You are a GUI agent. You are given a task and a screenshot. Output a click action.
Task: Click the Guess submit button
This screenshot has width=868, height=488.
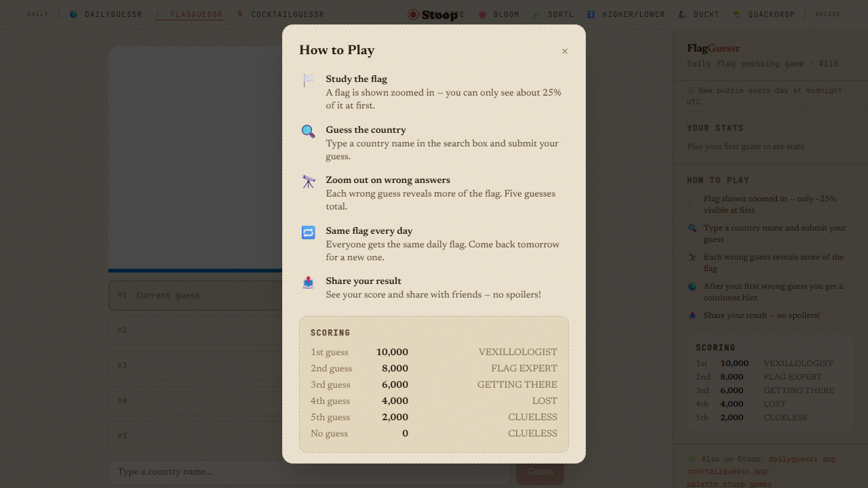pos(540,472)
